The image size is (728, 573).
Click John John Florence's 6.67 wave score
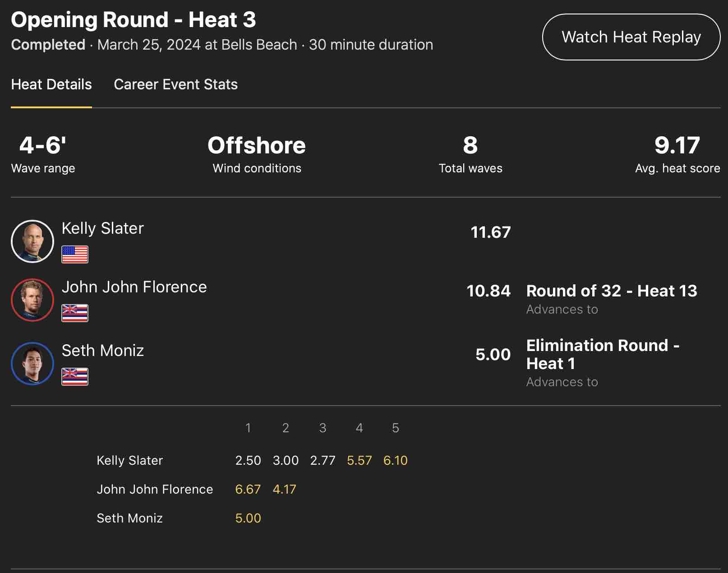[x=248, y=489]
